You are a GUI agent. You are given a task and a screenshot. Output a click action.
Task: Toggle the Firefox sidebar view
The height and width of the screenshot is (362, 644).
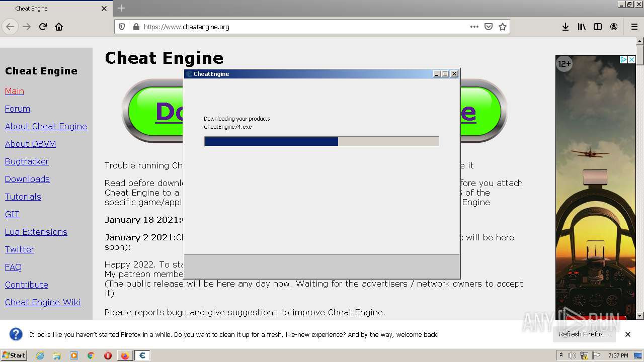pyautogui.click(x=598, y=27)
